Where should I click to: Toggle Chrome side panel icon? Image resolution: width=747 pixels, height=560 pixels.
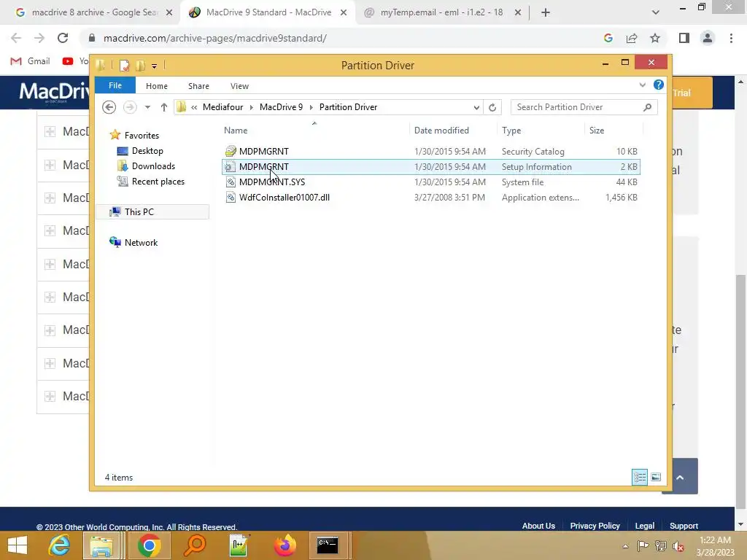[684, 38]
